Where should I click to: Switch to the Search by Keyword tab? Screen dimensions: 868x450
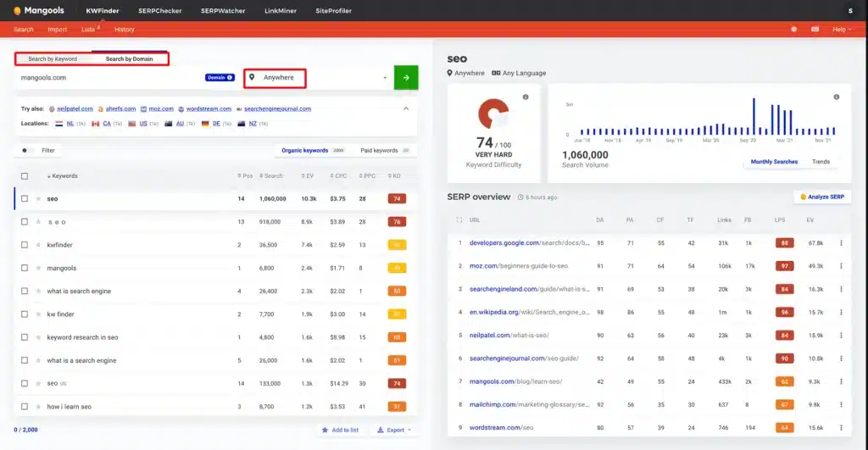tap(53, 59)
